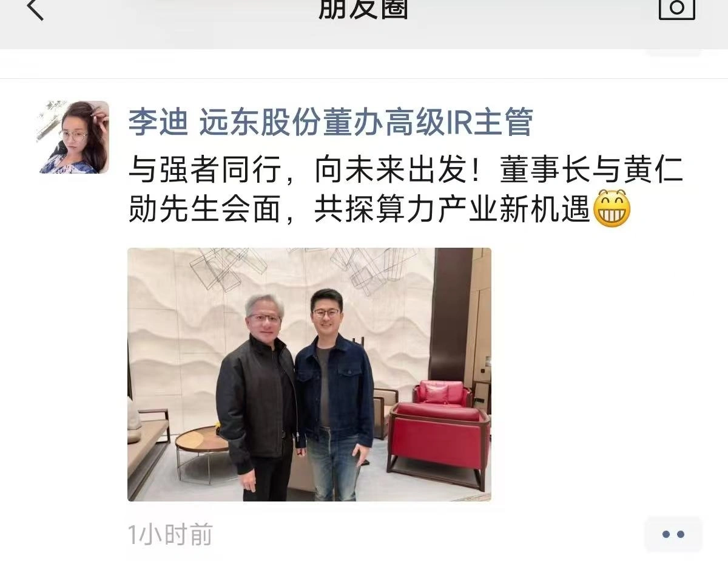728x561 pixels.
Task: Tap the 朋友圈 title in the header
Action: (363, 9)
